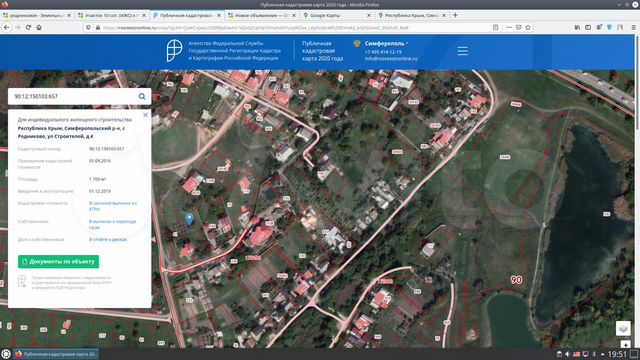This screenshot has width=640, height=360.
Task: Switch to the Google Карты tab
Action: pos(336,15)
